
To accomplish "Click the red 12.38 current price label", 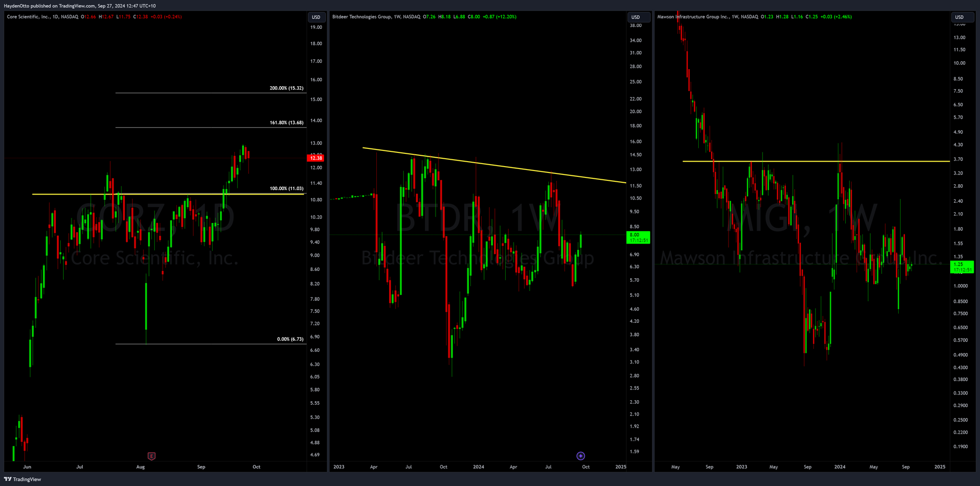I will [316, 158].
